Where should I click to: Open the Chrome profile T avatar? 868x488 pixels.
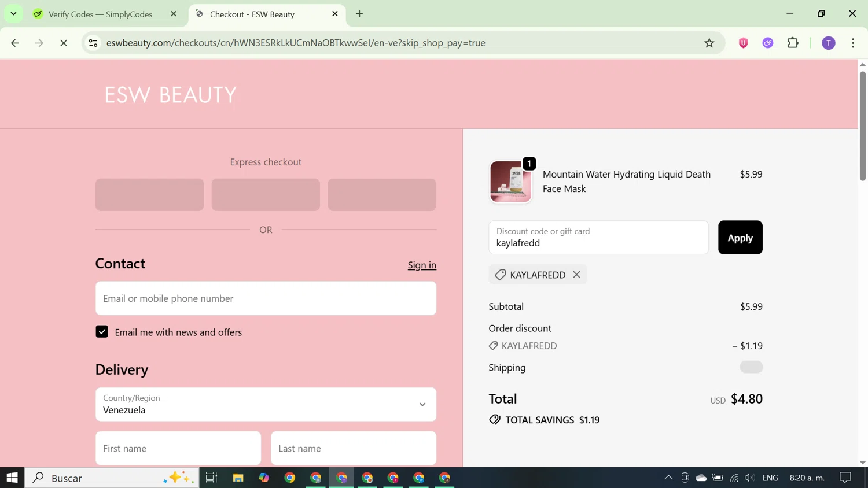pyautogui.click(x=829, y=43)
